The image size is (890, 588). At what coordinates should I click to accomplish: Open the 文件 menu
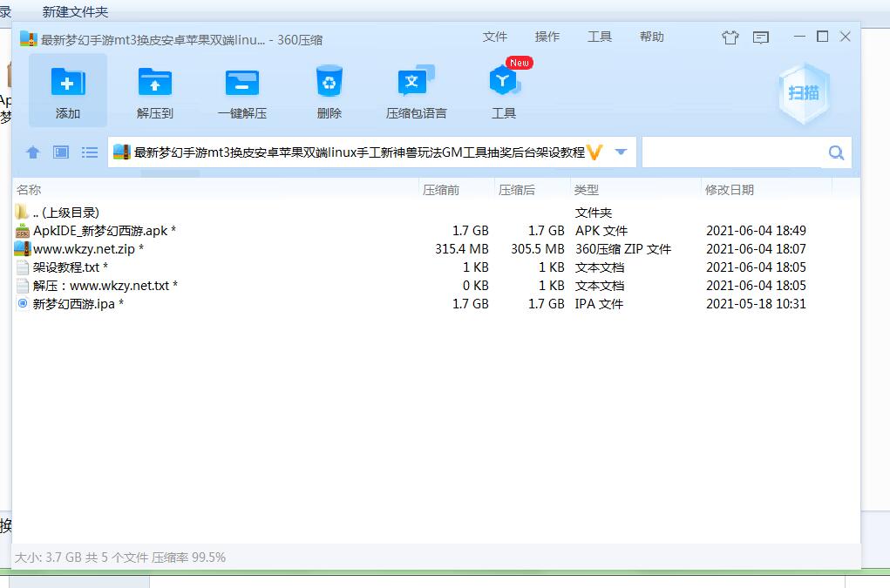click(x=495, y=37)
